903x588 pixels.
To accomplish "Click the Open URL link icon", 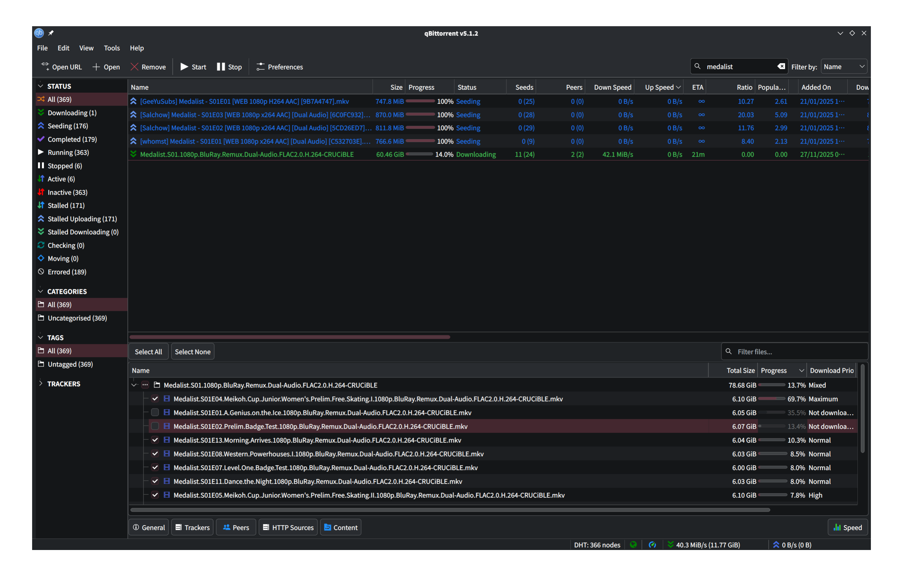I will pyautogui.click(x=45, y=67).
